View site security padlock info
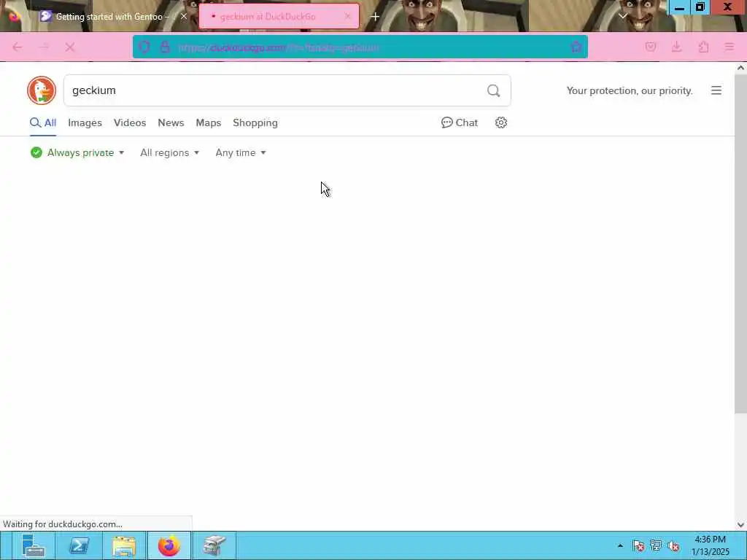The height and width of the screenshot is (560, 747). (x=165, y=47)
